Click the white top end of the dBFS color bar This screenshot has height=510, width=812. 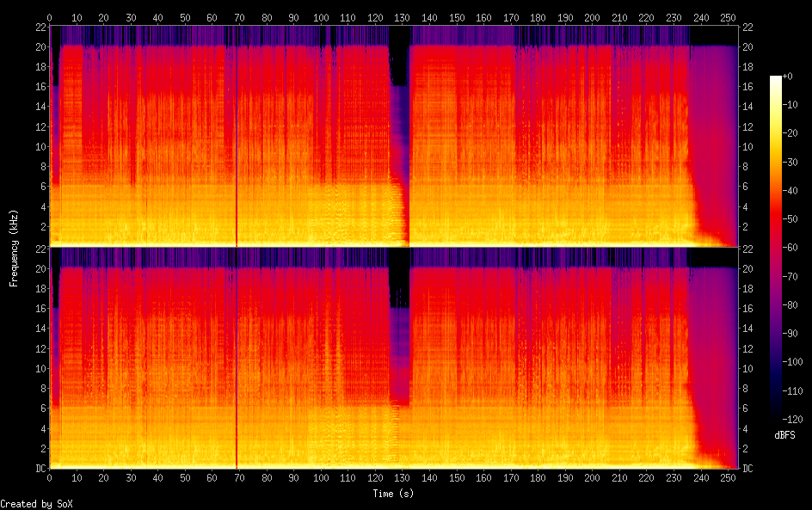(x=777, y=79)
